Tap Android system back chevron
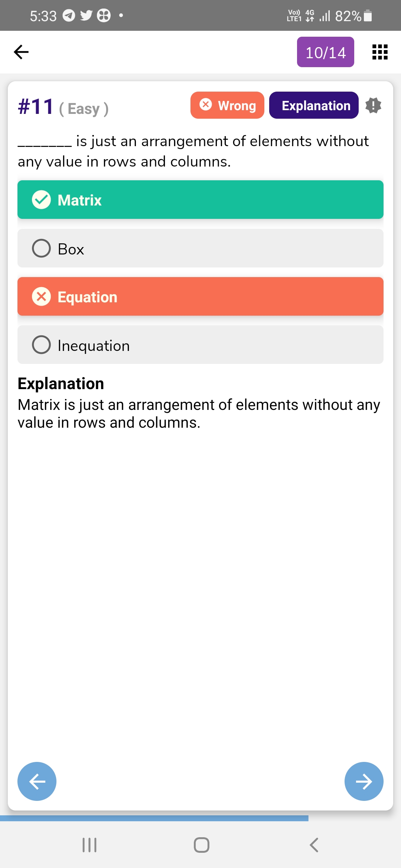 [314, 845]
